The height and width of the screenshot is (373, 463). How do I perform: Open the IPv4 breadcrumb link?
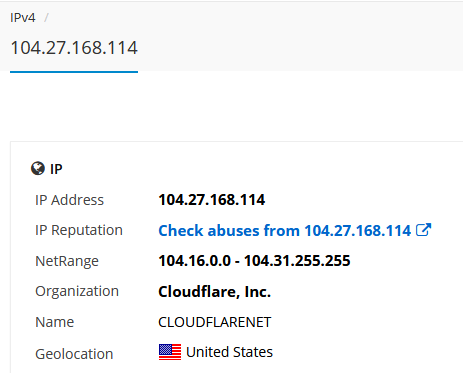click(x=23, y=18)
